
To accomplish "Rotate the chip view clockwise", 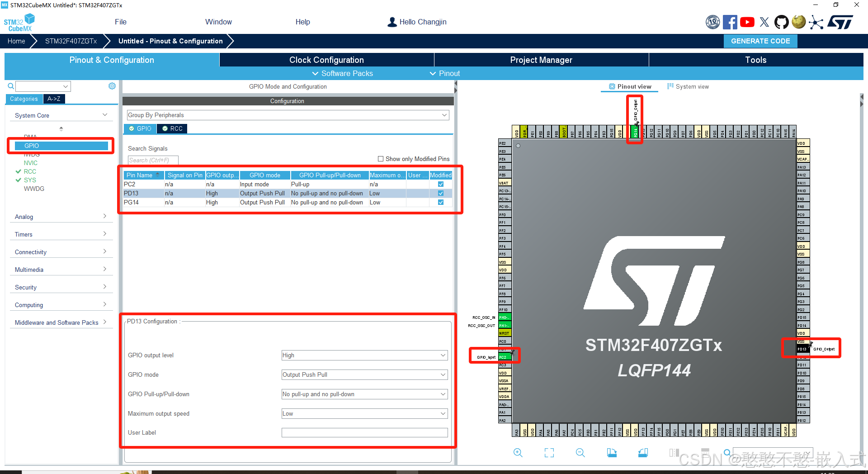I will (x=612, y=453).
